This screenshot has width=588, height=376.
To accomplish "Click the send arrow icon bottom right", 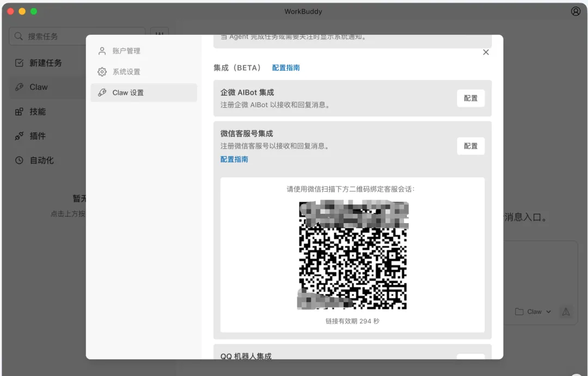I will 566,312.
